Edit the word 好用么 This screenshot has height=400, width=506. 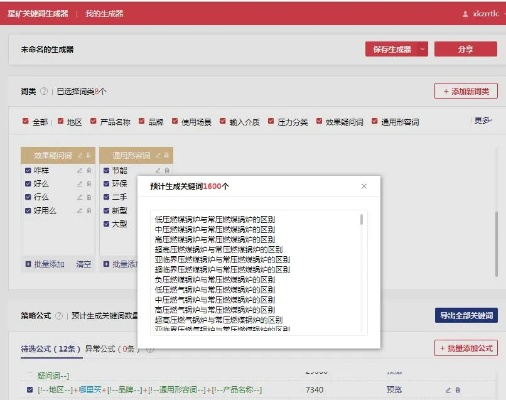(x=80, y=210)
